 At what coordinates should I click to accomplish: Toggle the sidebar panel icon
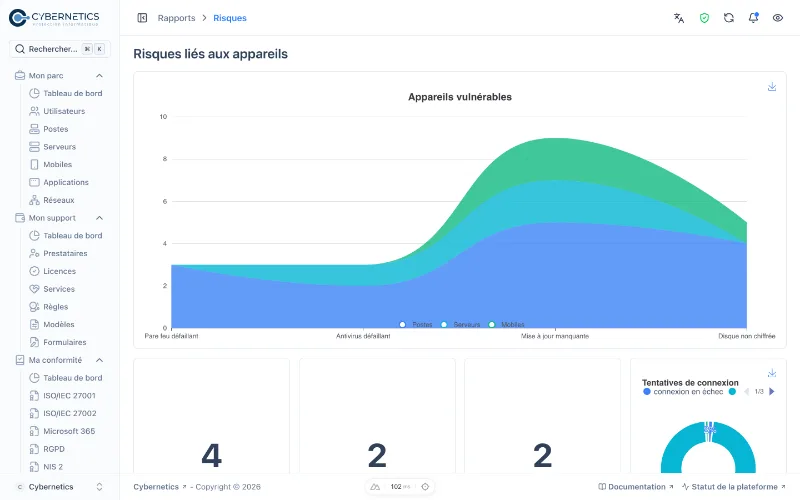coord(142,18)
